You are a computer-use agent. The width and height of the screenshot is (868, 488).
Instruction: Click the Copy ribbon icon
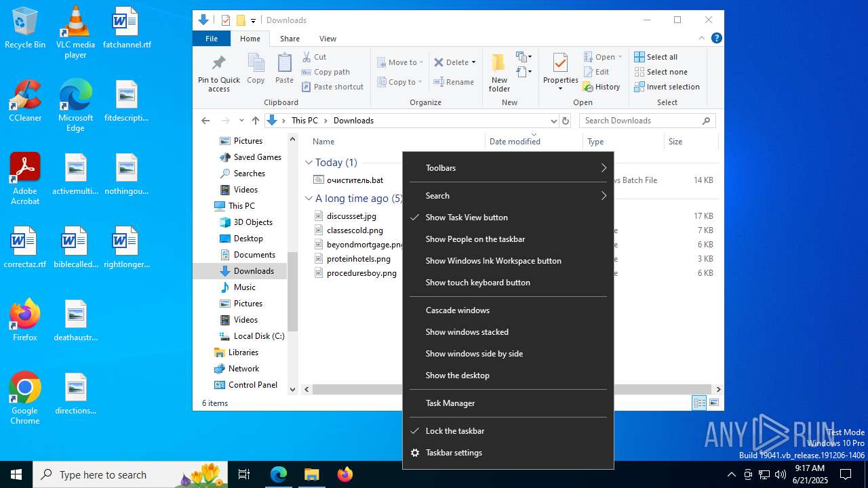coord(256,68)
